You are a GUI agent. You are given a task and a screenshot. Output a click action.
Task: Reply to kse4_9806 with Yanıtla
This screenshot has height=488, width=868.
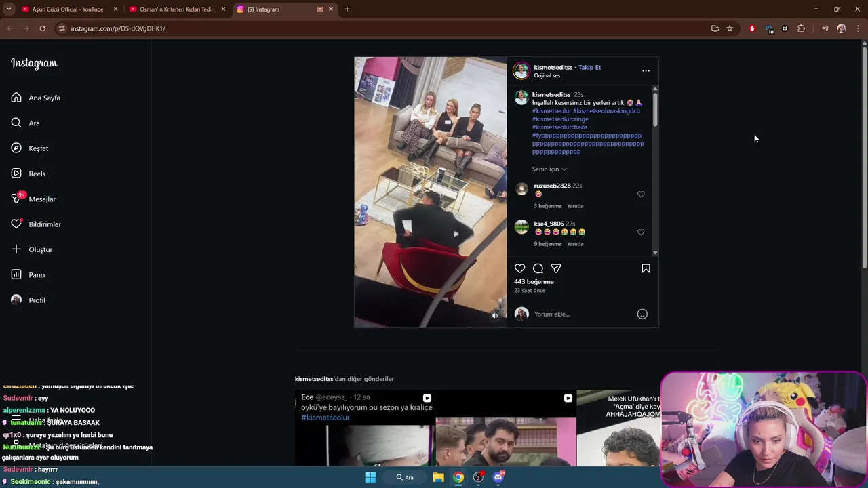click(575, 244)
